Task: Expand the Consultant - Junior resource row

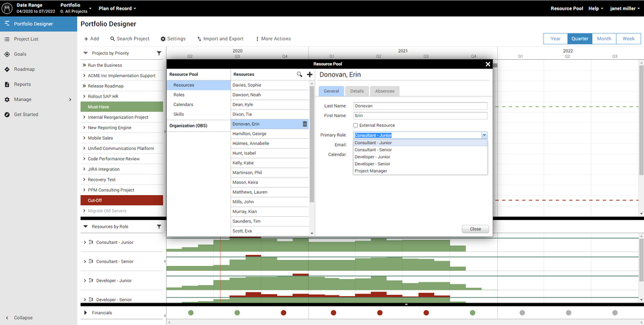Action: (x=85, y=243)
